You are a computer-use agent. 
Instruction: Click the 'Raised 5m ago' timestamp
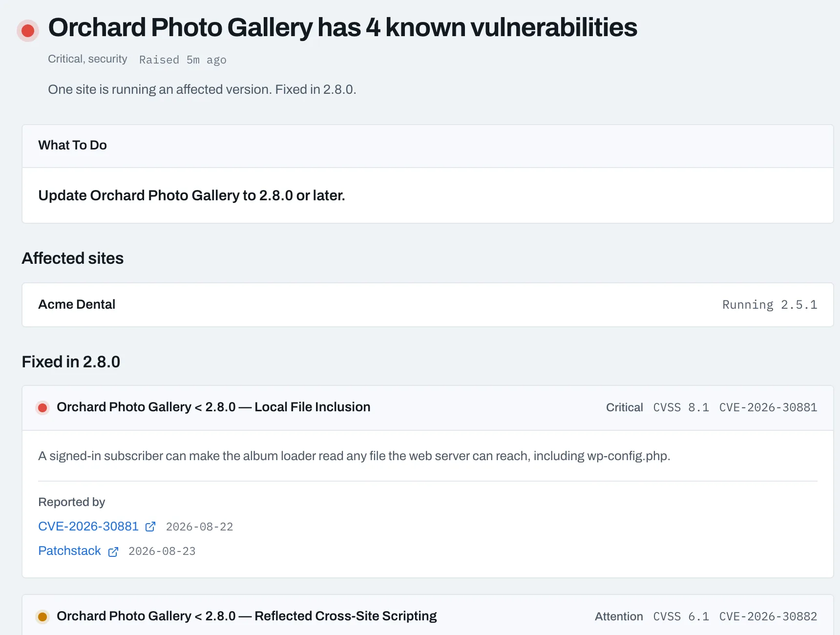pyautogui.click(x=183, y=60)
